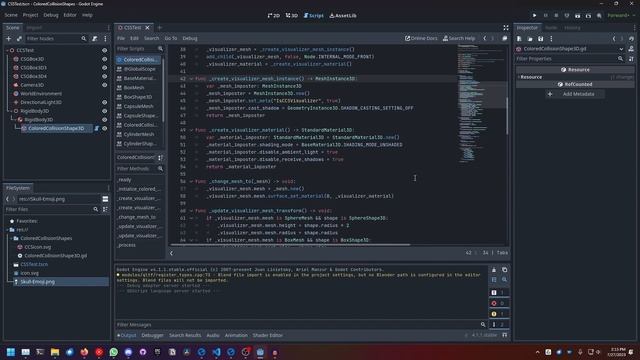This screenshot has height=360, width=640.
Task: Fold the _change_mesh_to function
Action: tap(191, 181)
